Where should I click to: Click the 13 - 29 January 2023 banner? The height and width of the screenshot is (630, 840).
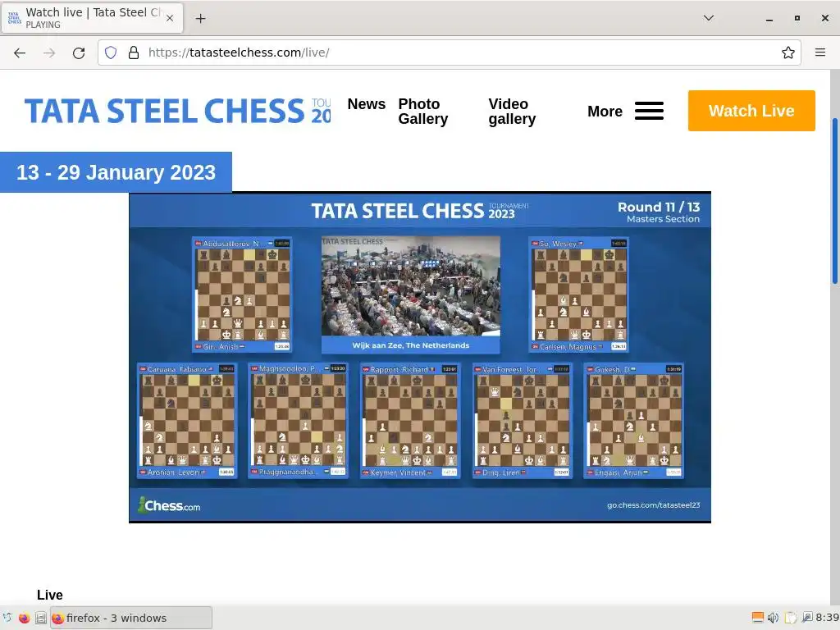116,172
